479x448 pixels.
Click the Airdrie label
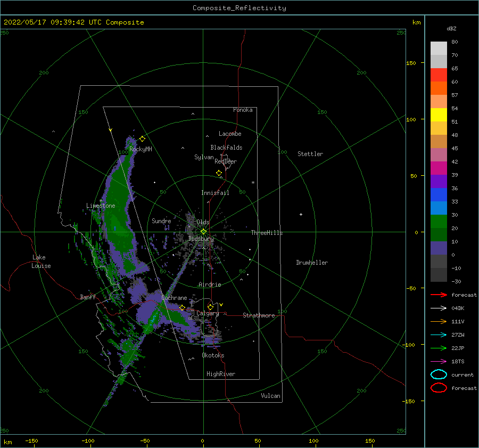click(210, 284)
